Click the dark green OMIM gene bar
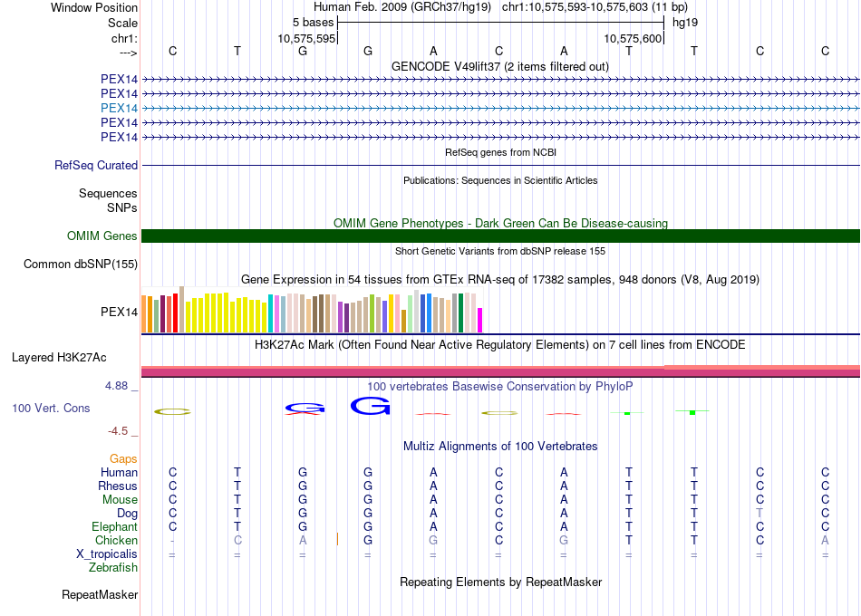Viewport: 861px width, 616px height. (501, 236)
